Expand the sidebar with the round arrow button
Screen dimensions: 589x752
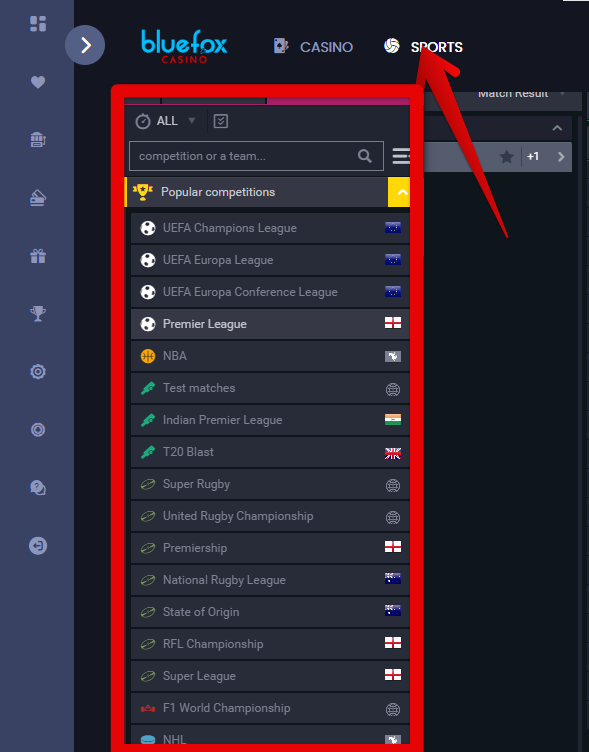click(x=85, y=45)
